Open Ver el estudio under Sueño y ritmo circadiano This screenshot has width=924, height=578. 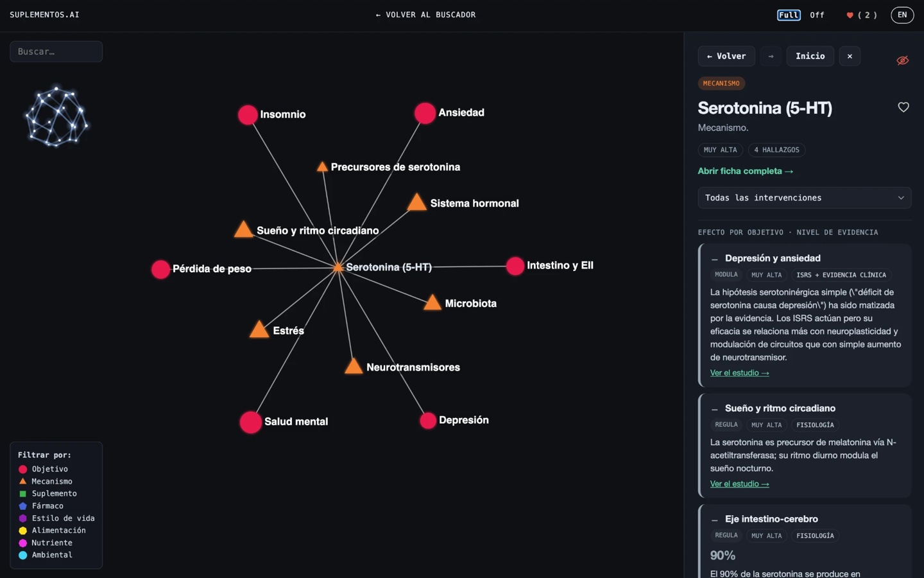(x=739, y=484)
